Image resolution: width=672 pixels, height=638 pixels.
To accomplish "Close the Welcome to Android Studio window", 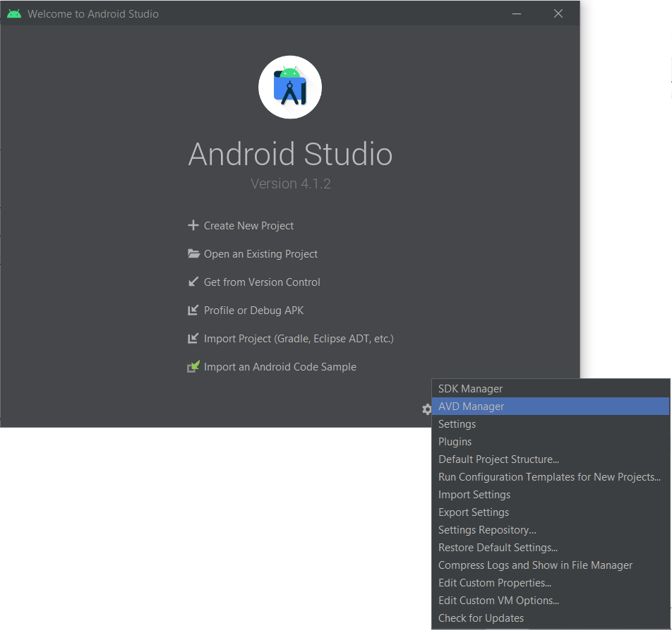I will point(558,13).
